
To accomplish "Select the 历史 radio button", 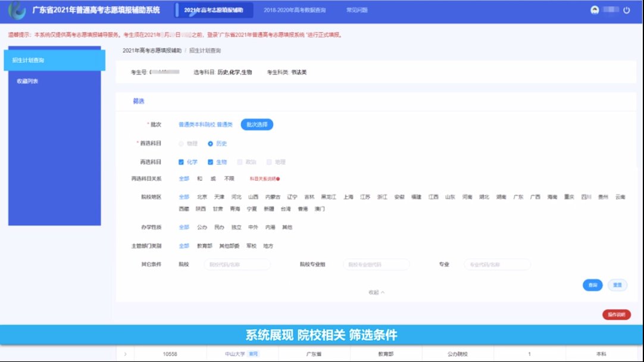I will click(x=211, y=144).
